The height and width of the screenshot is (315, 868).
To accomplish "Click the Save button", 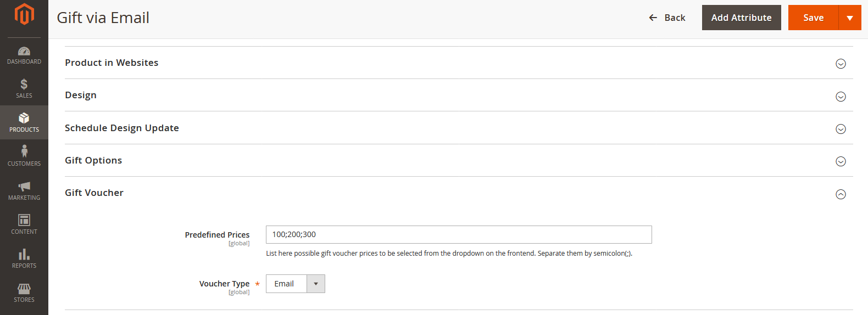I will [x=813, y=18].
